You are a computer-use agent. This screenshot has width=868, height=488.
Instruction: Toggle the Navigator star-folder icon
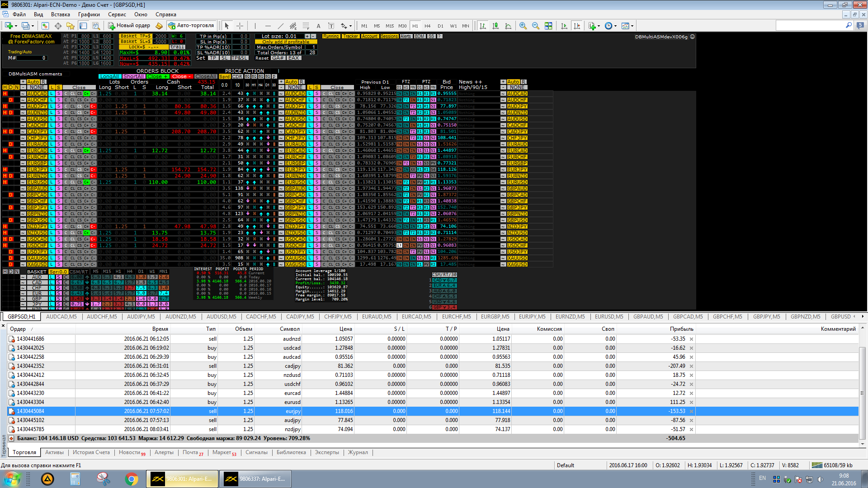pos(70,26)
